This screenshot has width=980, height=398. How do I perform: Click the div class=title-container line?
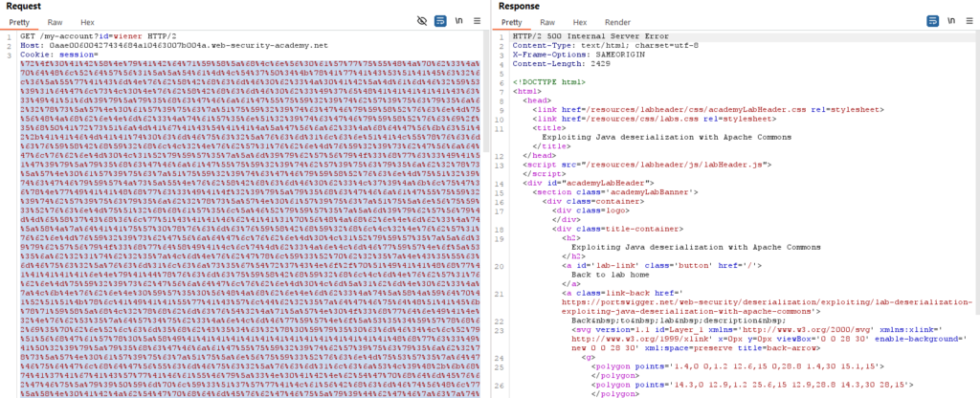(611, 228)
